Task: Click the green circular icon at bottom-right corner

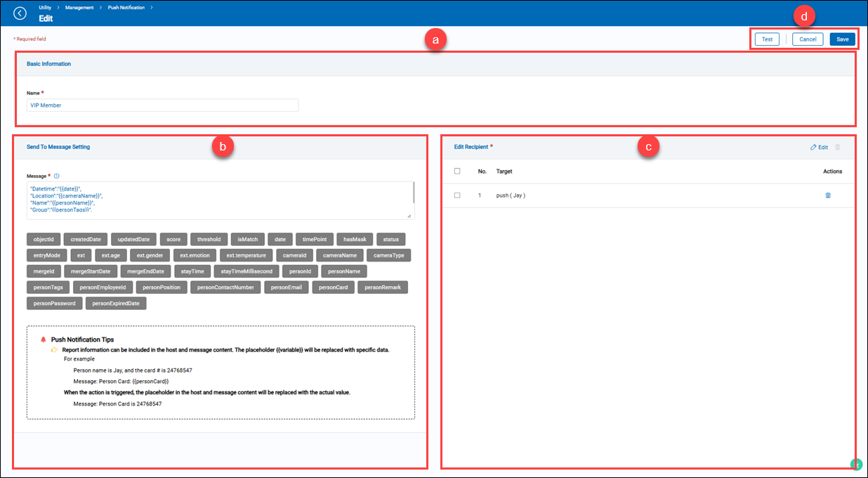Action: pyautogui.click(x=855, y=464)
